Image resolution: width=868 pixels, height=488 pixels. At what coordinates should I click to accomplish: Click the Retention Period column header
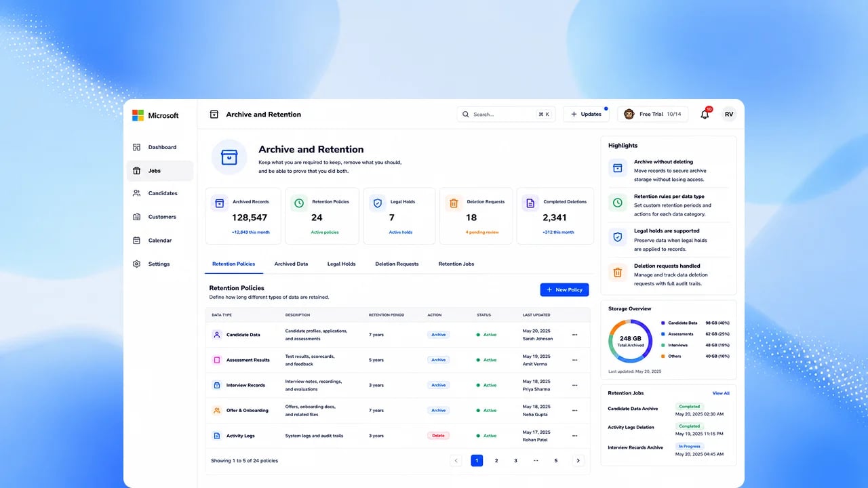click(387, 315)
